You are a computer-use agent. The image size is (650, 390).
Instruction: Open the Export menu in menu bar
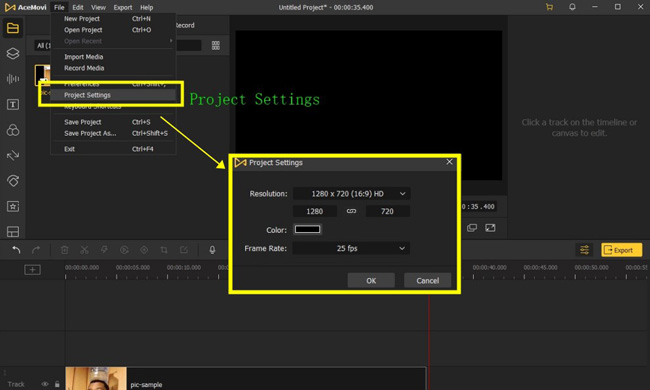123,7
